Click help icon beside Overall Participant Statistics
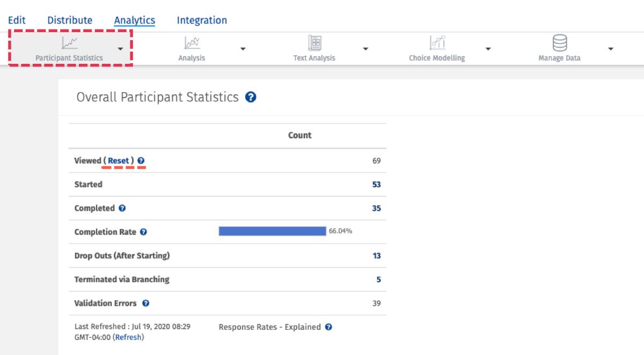 251,97
